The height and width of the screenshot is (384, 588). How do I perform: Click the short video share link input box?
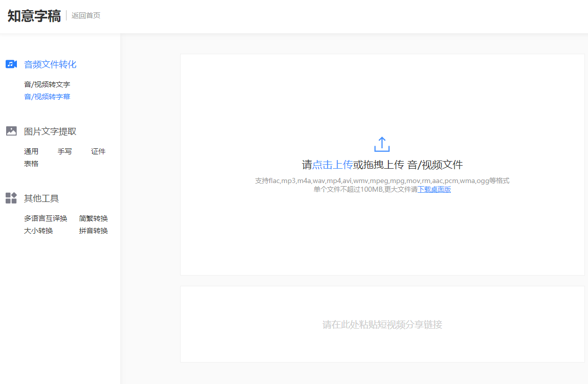pyautogui.click(x=382, y=324)
